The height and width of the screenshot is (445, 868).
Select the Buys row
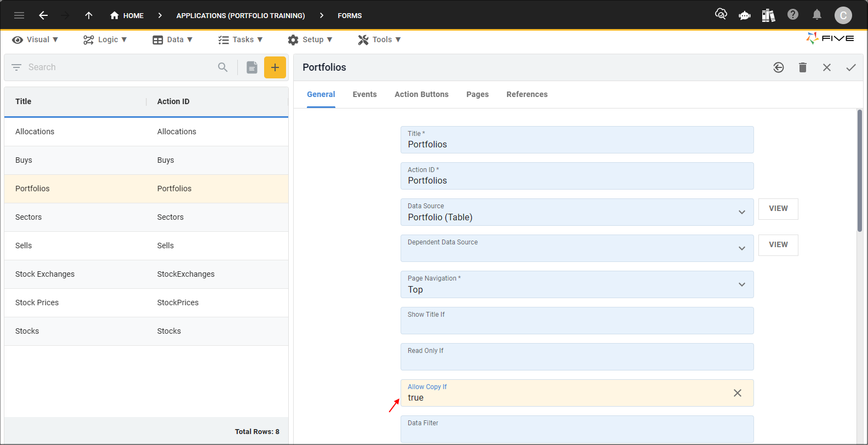pyautogui.click(x=146, y=160)
